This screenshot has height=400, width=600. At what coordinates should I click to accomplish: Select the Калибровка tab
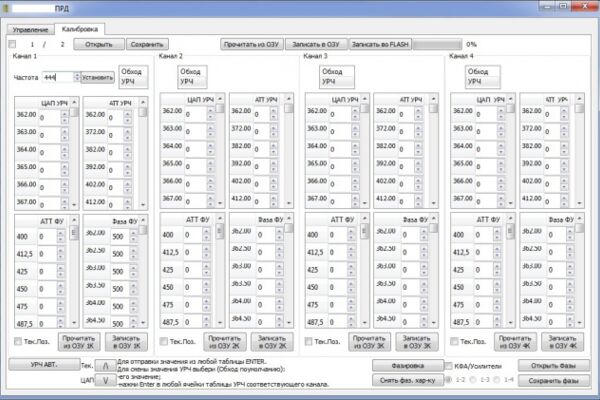point(80,29)
